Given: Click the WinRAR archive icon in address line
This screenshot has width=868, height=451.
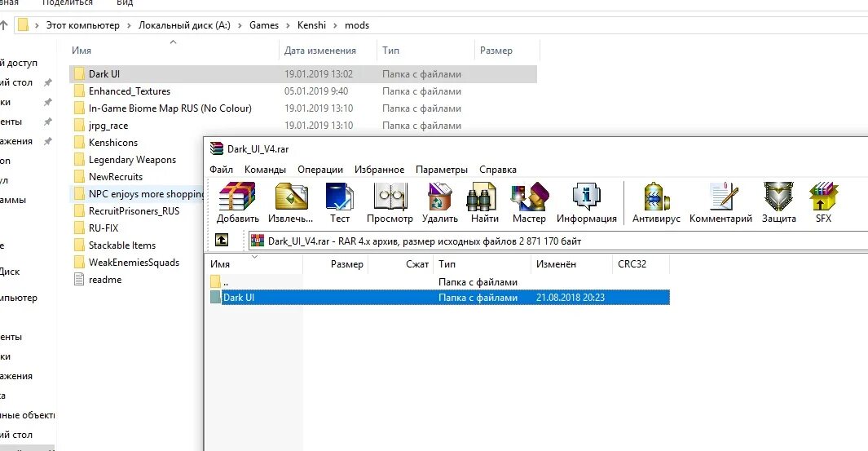Looking at the screenshot, I should point(258,241).
